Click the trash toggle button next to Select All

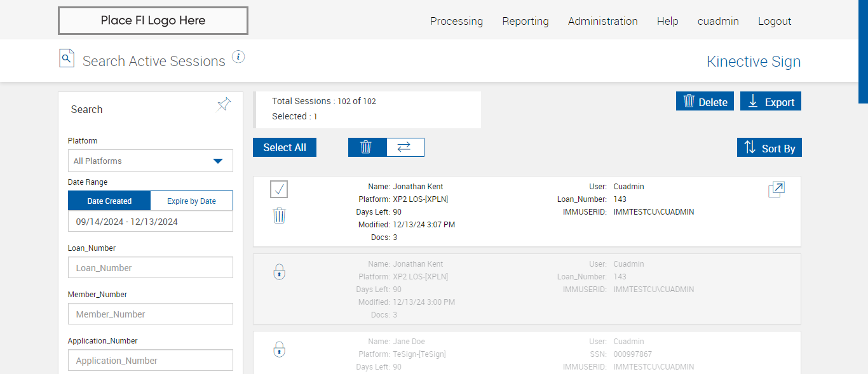(x=367, y=147)
